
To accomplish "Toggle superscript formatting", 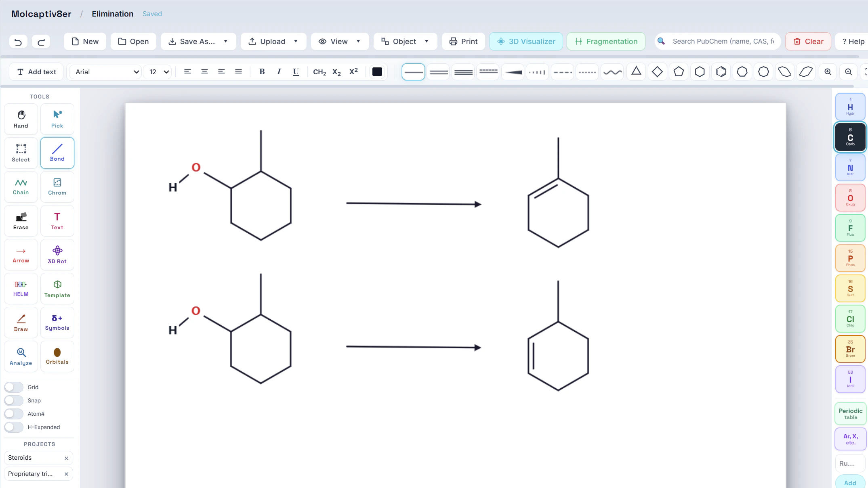I will pos(353,72).
